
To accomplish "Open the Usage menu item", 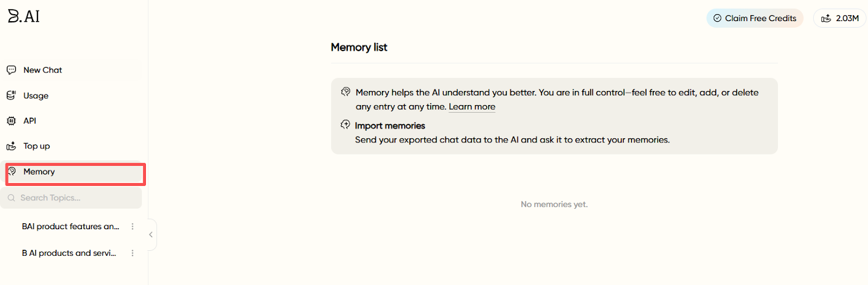I will click(36, 96).
